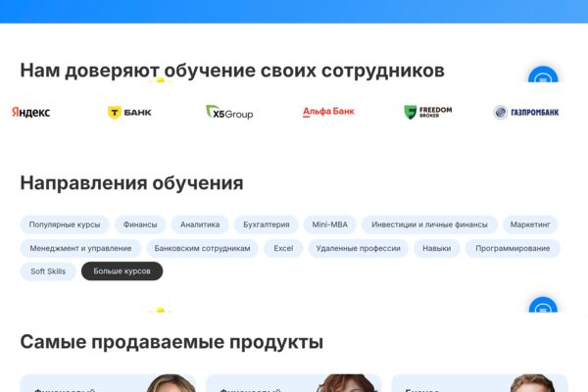Select Инвестиции и личные финансы category
Viewport: 588px width, 392px height.
(x=429, y=224)
